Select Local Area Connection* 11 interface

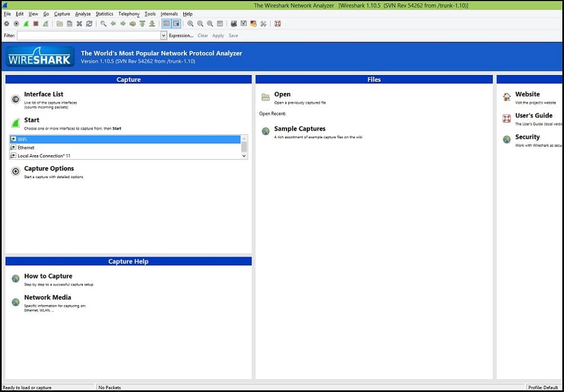(125, 156)
